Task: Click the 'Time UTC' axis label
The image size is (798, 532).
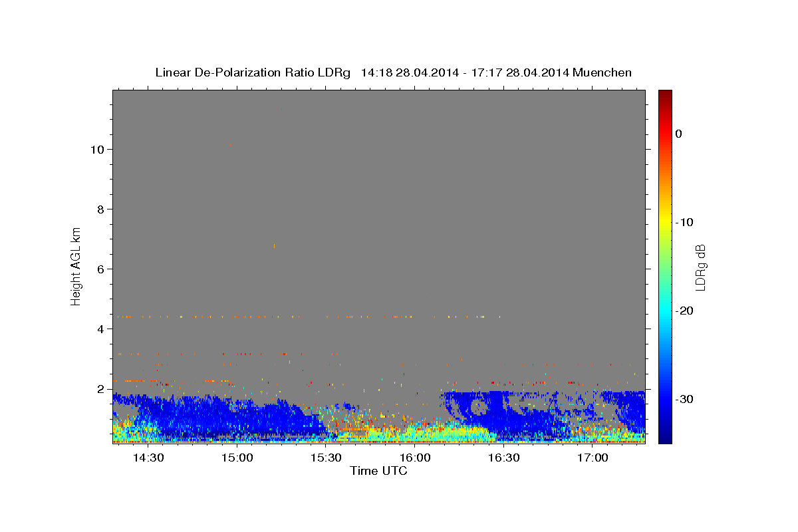Action: pos(378,471)
